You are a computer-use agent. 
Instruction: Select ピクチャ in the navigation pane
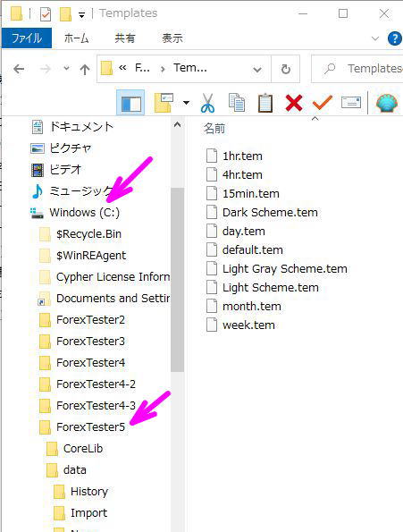point(71,148)
